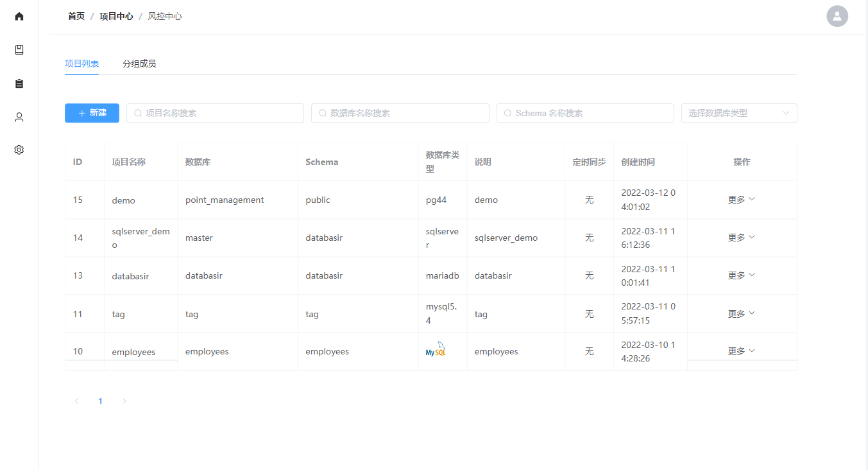Click the user avatar at top right

pos(837,16)
